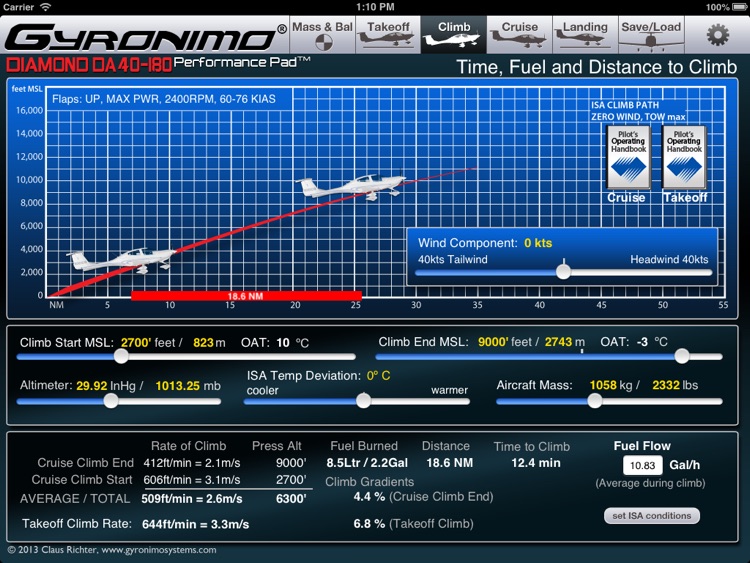
Task: Click the Climb End MSL slider knob
Action: pyautogui.click(x=682, y=356)
